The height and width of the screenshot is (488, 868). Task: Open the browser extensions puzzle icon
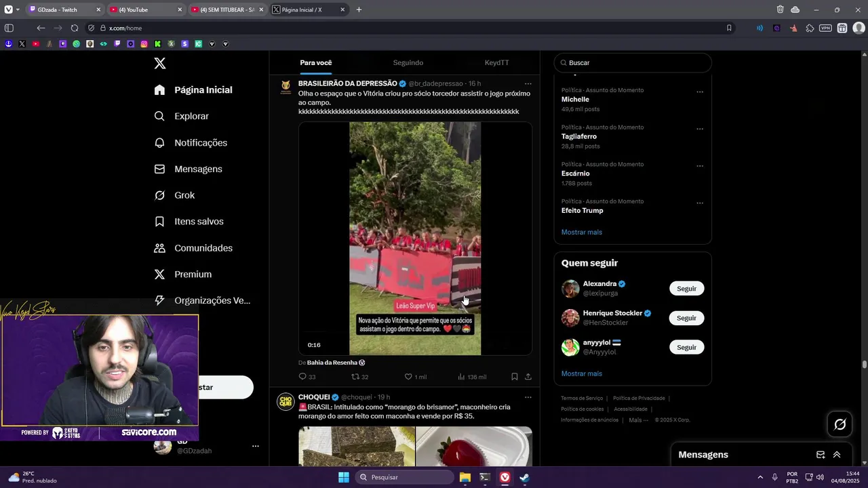810,28
